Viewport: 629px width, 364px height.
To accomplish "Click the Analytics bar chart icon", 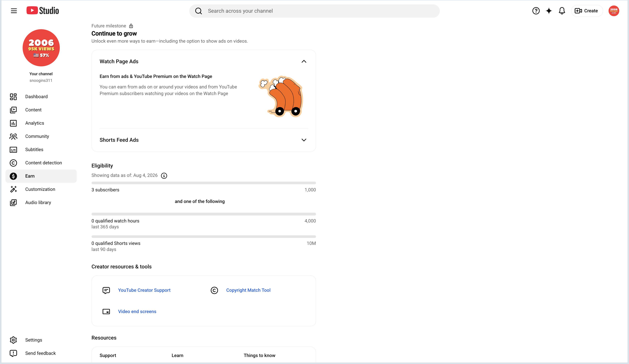I will coord(13,123).
